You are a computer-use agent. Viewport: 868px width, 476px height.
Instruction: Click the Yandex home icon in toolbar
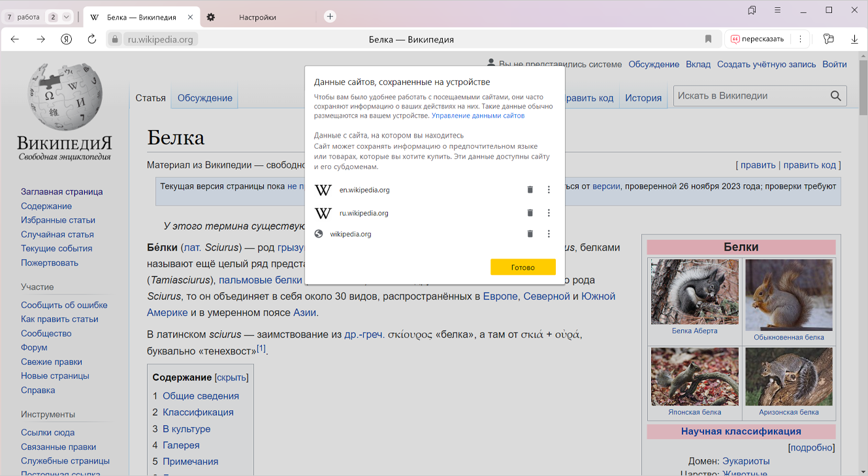click(x=66, y=39)
